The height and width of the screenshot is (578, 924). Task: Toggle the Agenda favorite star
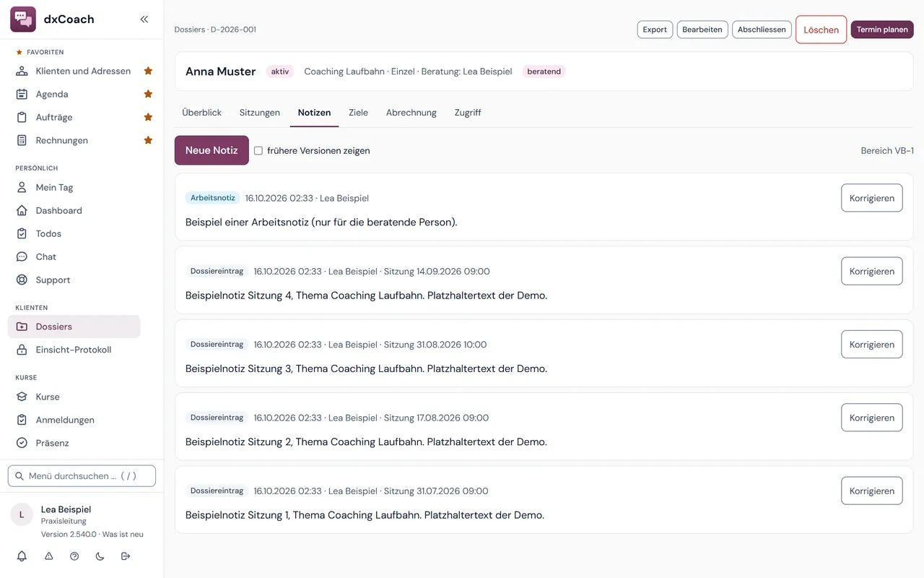pyautogui.click(x=148, y=94)
